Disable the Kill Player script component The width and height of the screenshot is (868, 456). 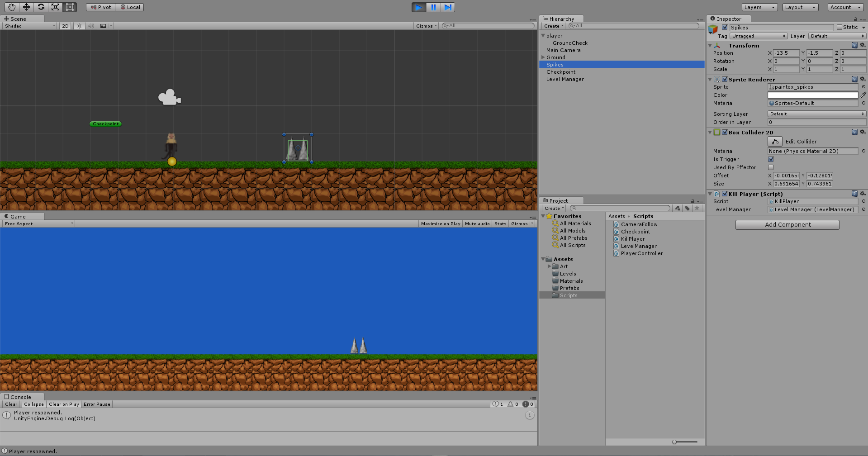pos(725,194)
